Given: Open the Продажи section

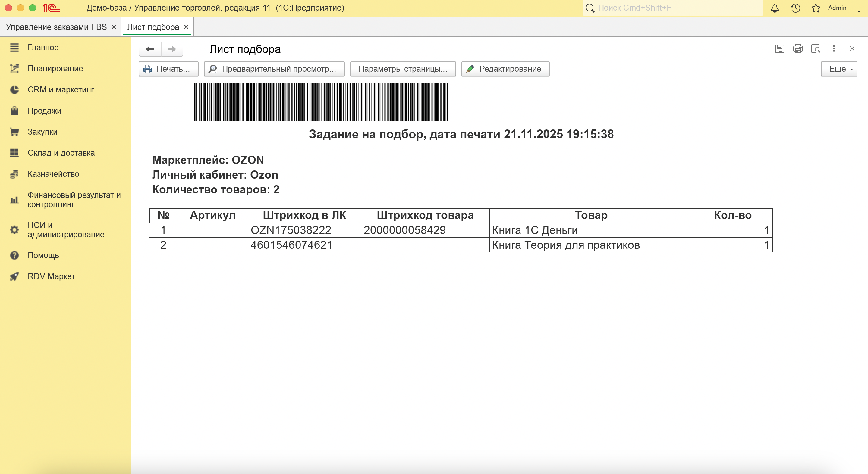Looking at the screenshot, I should [45, 111].
